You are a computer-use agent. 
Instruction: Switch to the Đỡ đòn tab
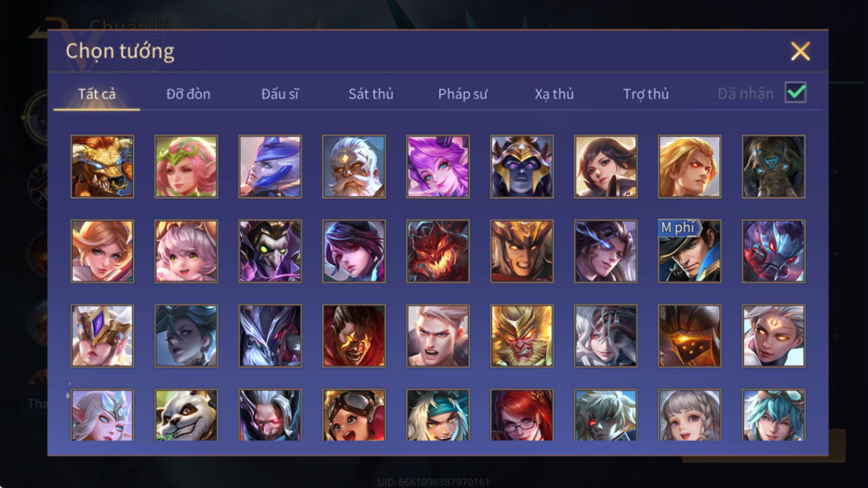[x=188, y=94]
